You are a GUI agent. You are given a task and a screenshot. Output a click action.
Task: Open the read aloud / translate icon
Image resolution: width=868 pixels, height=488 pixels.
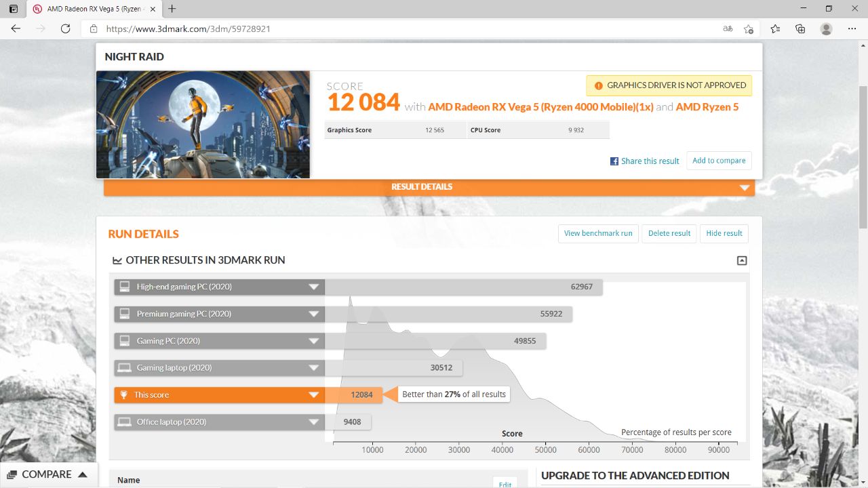(728, 28)
